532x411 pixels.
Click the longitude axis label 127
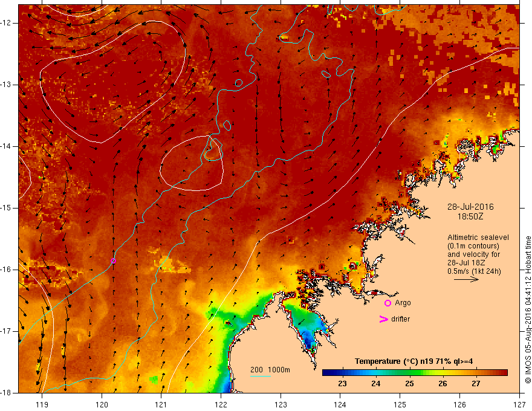(519, 404)
